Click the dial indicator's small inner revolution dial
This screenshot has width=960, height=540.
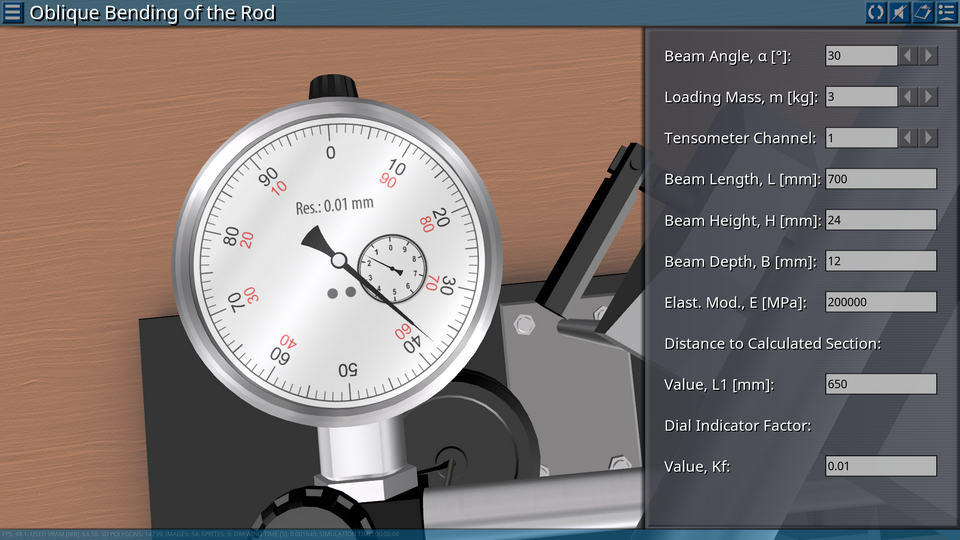392,269
